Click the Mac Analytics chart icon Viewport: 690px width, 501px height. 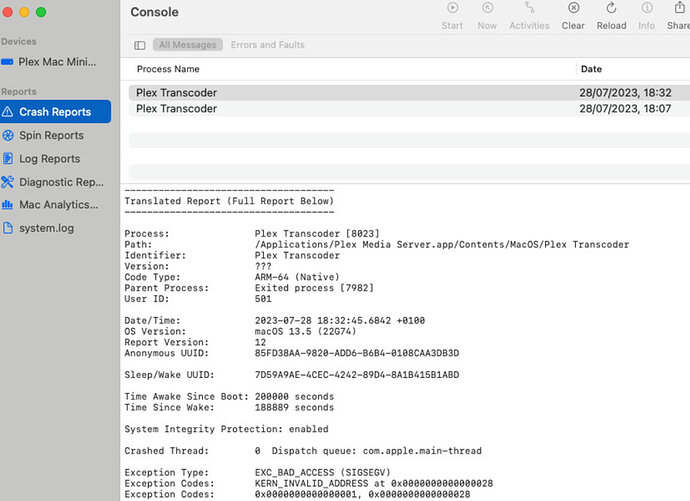point(7,205)
